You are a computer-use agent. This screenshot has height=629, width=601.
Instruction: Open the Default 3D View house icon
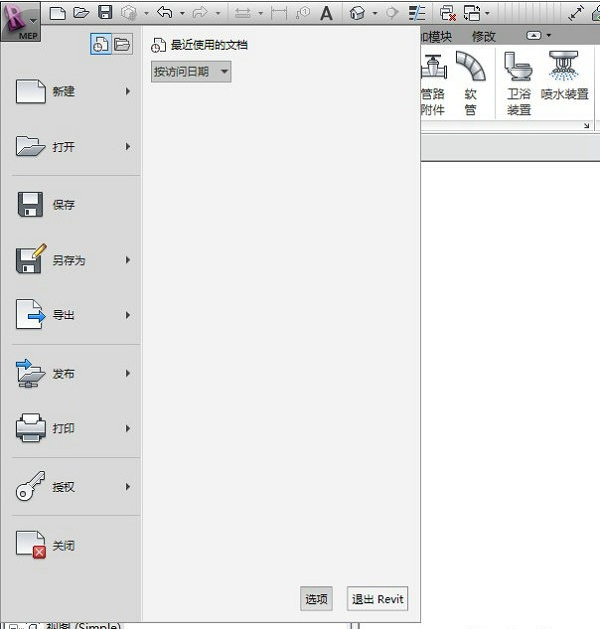(357, 13)
